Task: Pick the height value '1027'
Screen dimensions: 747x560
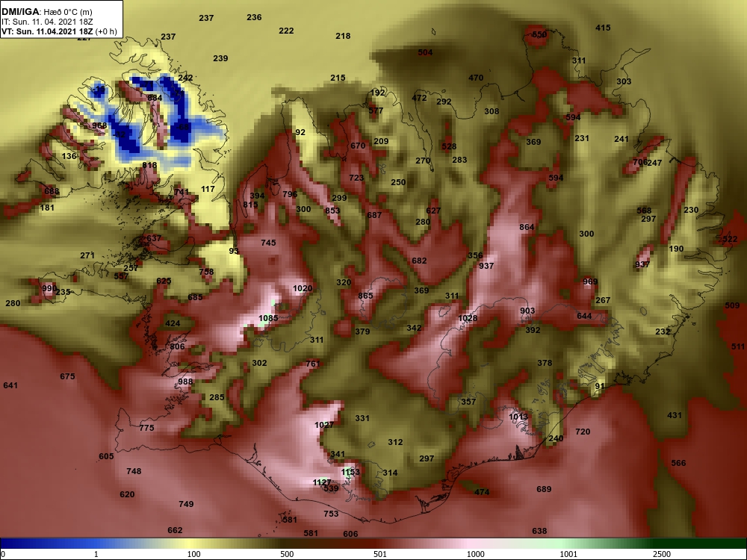Action: click(x=324, y=425)
